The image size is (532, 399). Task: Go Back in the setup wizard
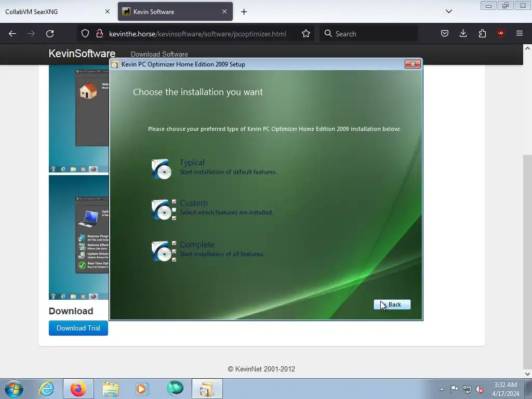[392, 304]
